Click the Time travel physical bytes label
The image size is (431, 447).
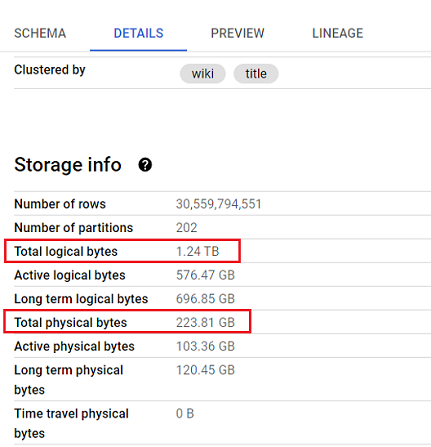coord(71,423)
